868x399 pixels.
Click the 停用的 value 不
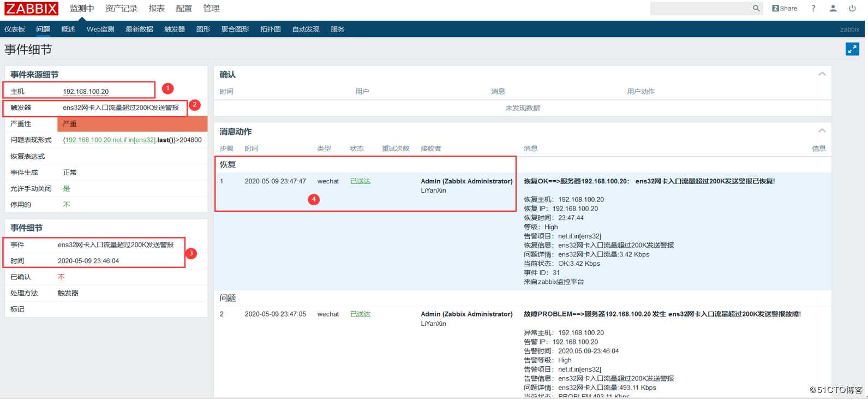click(x=67, y=205)
